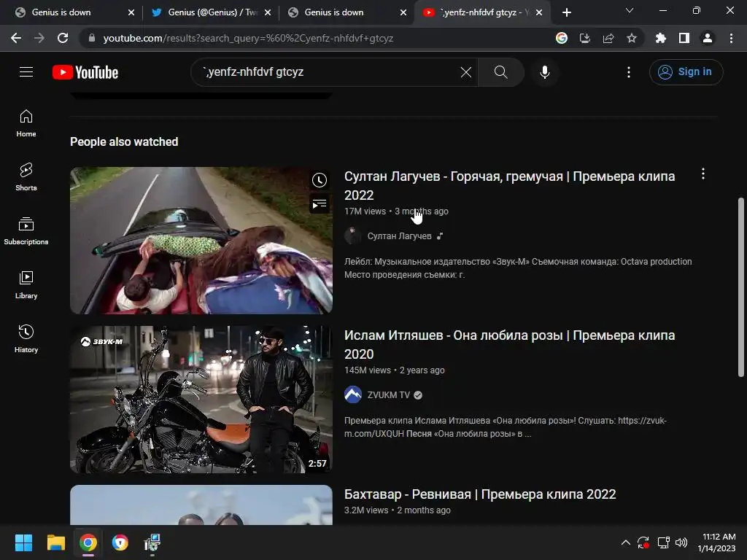Click the magnifier search button
747x560 pixels.
(500, 72)
